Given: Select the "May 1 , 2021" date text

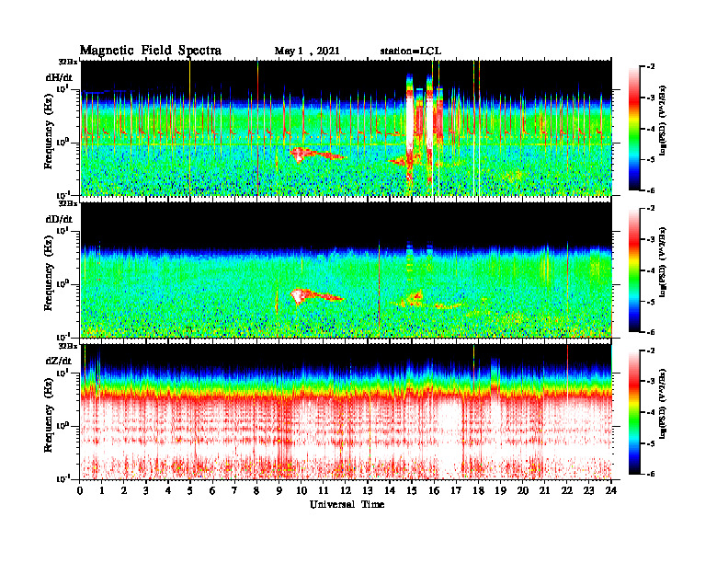Looking at the screenshot, I should point(307,51).
